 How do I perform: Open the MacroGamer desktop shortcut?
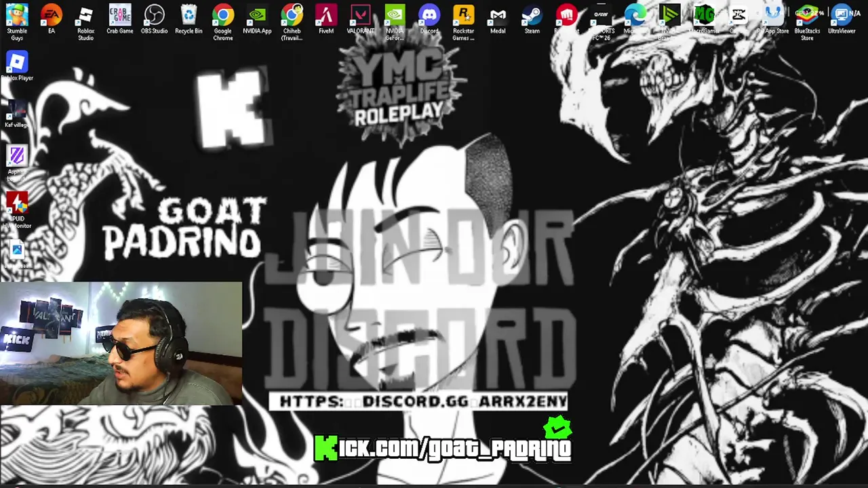coord(704,19)
